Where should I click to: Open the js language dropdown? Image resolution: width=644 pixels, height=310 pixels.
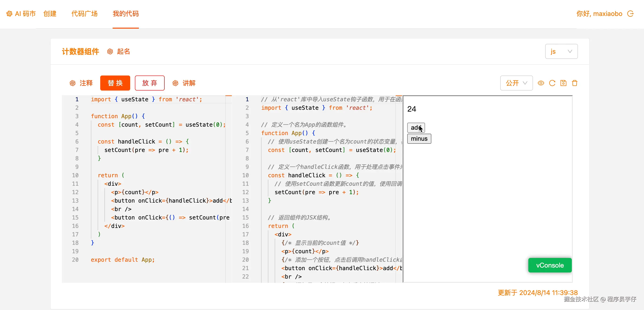tap(561, 51)
